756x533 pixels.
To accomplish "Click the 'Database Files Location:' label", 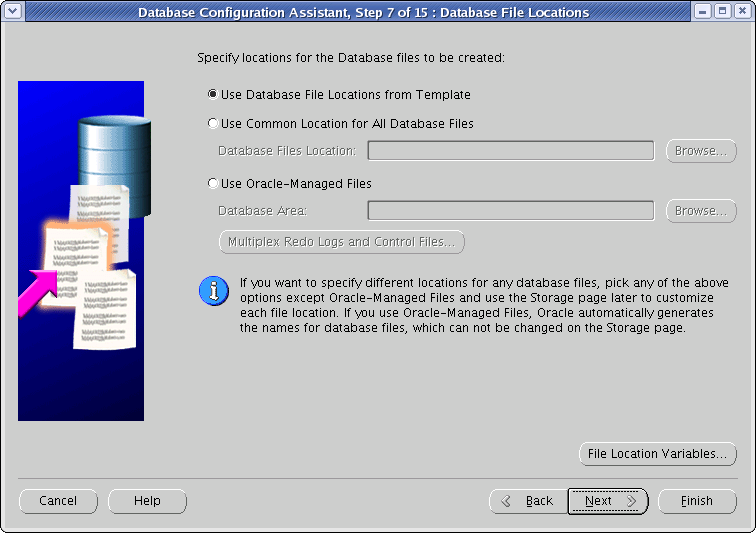I will [287, 151].
